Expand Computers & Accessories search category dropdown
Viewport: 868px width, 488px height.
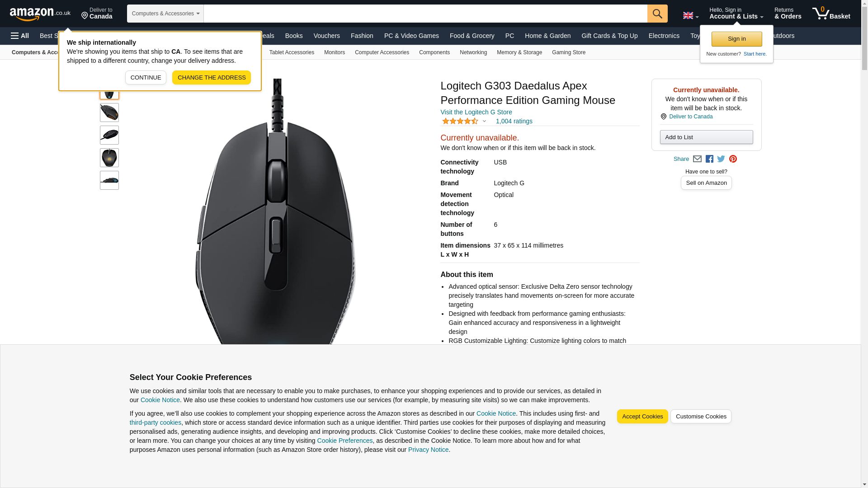165,14
